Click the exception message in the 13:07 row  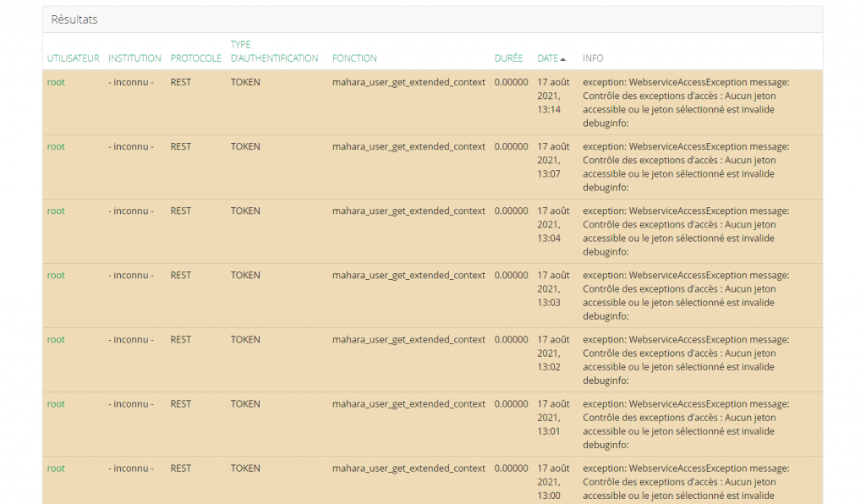point(685,167)
